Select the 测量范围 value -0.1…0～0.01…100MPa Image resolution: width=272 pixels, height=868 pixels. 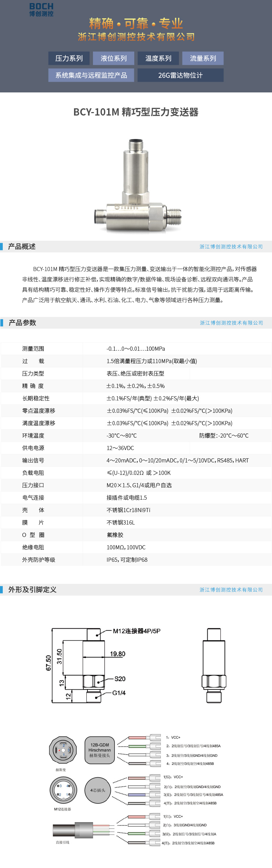[136, 349]
